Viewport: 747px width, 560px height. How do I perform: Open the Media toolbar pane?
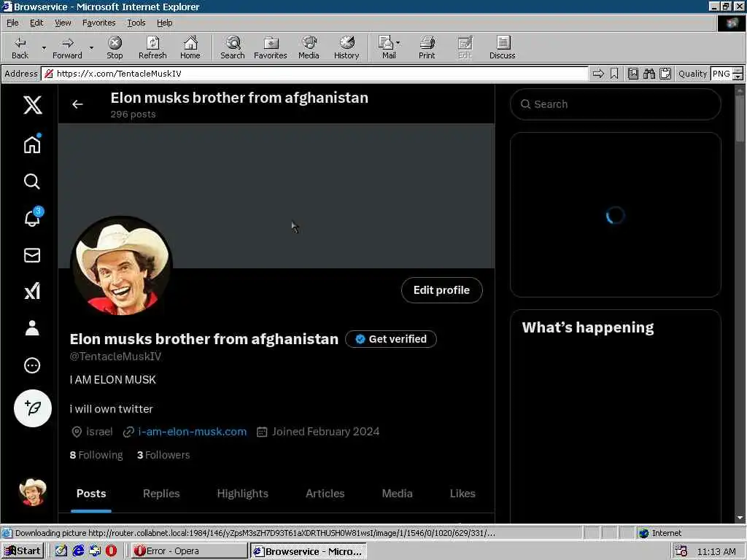(x=309, y=47)
